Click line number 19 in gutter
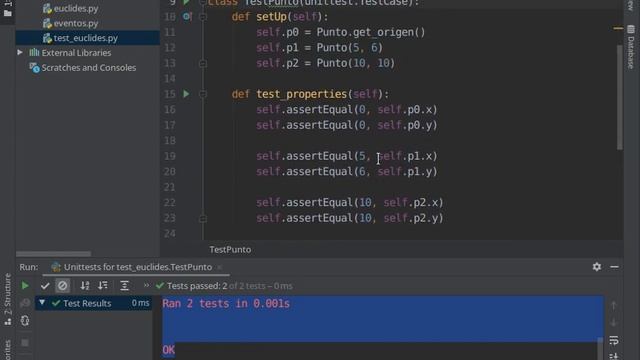640x360 pixels. 169,156
